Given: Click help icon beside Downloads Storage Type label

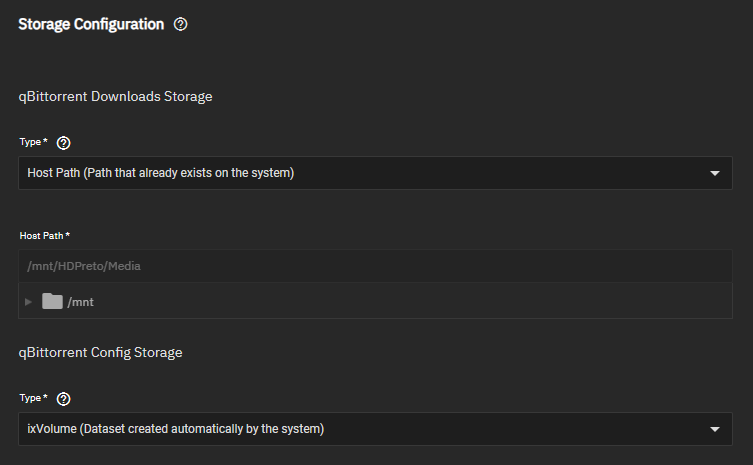Looking at the screenshot, I should (x=63, y=143).
